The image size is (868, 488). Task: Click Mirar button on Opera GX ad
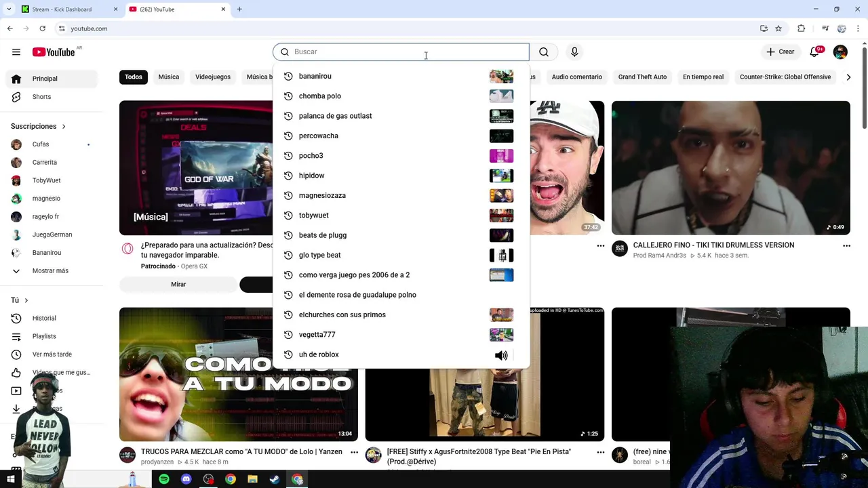(x=178, y=285)
